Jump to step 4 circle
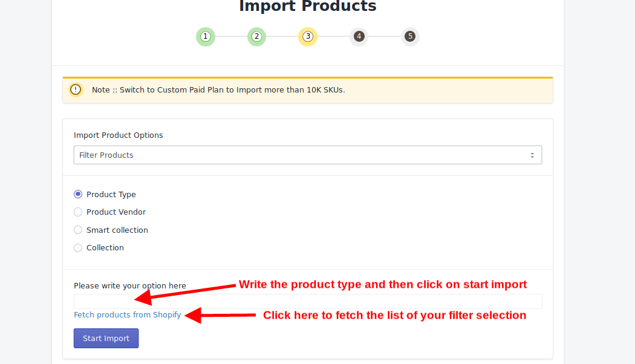 pyautogui.click(x=359, y=36)
